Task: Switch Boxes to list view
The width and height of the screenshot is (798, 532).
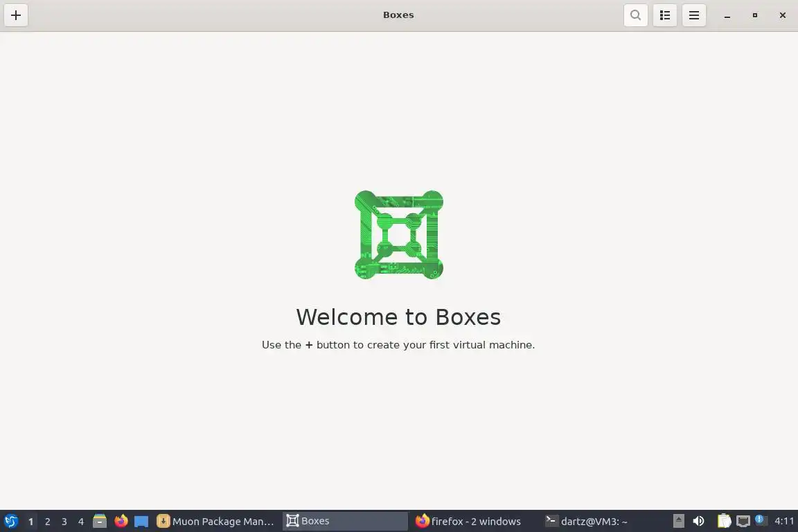Action: pyautogui.click(x=665, y=15)
